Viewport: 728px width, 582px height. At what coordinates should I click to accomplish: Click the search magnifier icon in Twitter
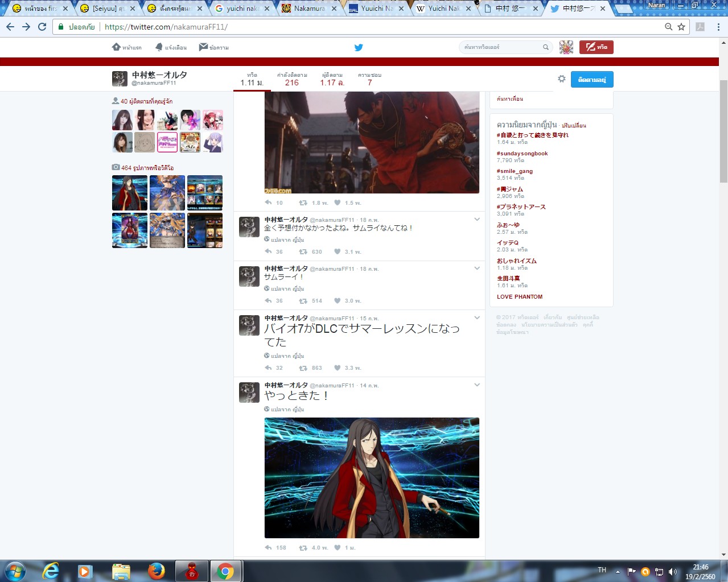pyautogui.click(x=545, y=47)
